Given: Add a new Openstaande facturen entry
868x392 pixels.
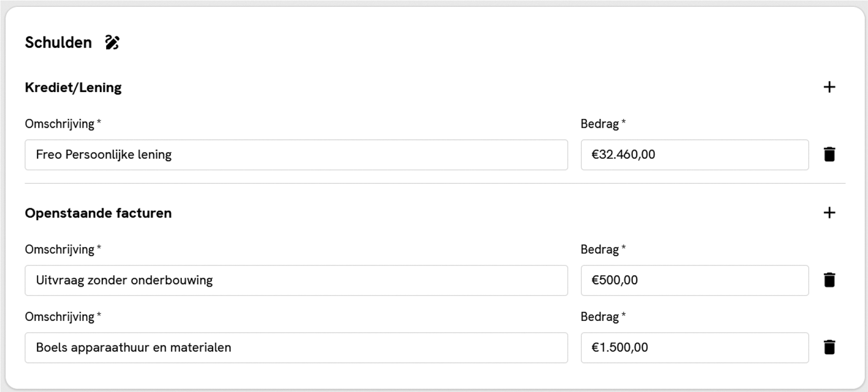Looking at the screenshot, I should 829,213.
